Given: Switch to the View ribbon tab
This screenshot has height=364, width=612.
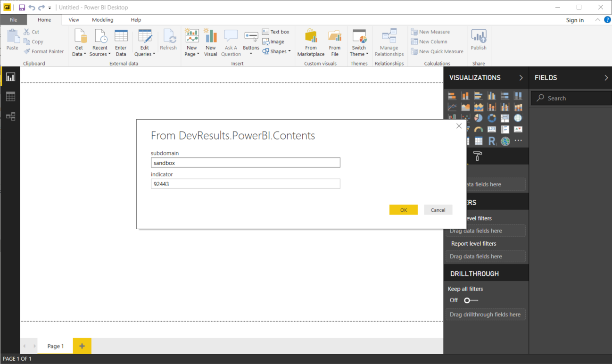Looking at the screenshot, I should click(74, 20).
